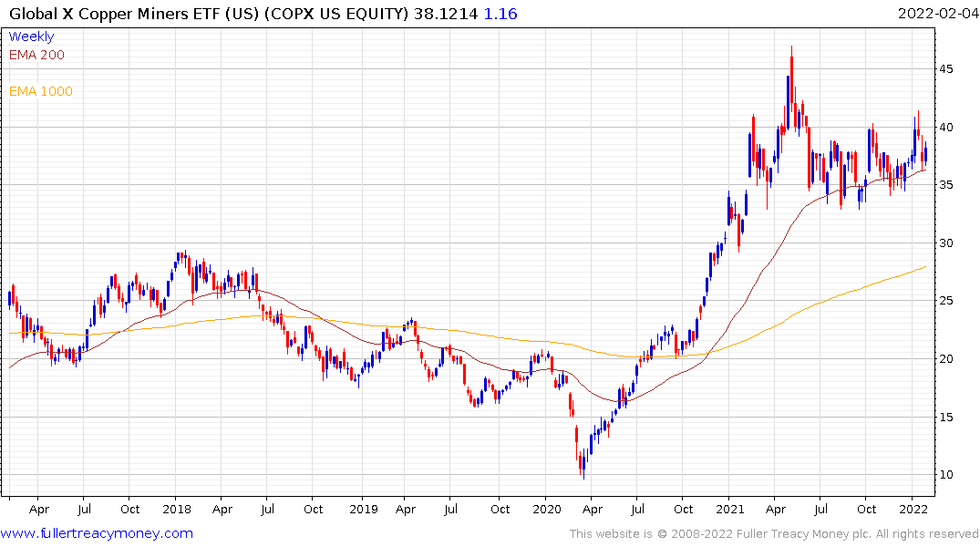Image resolution: width=980 pixels, height=547 pixels.
Task: Click the candlestick at the March 2020 low
Action: pos(583,464)
